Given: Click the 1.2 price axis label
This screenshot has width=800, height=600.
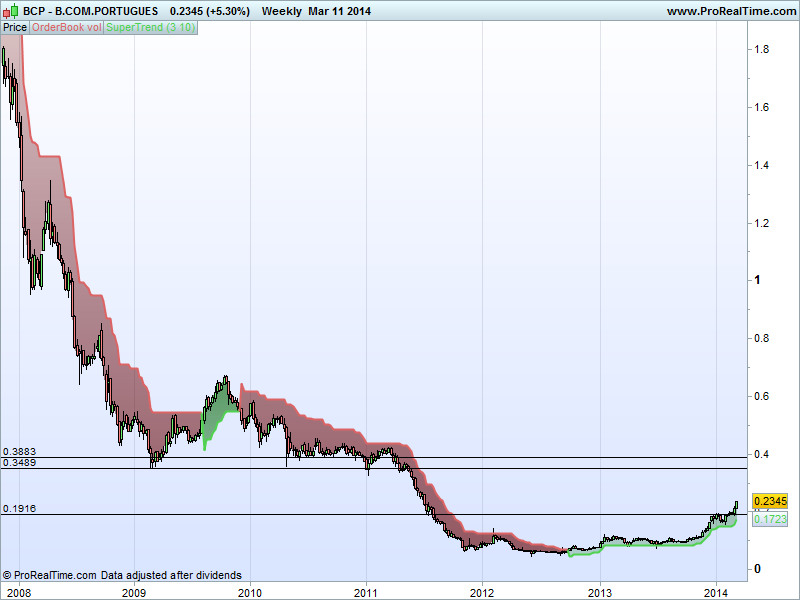Looking at the screenshot, I should click(x=762, y=223).
